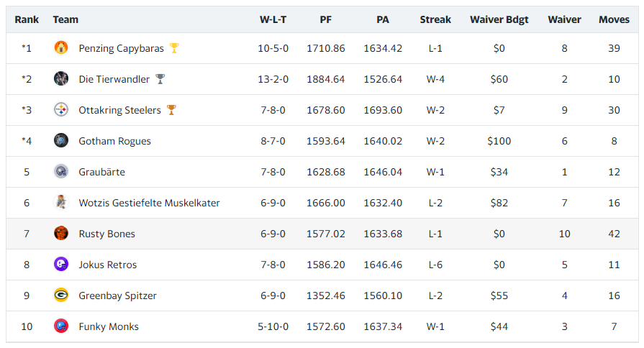Click the Rusty Bones team avatar
The height and width of the screenshot is (348, 644).
click(x=61, y=233)
